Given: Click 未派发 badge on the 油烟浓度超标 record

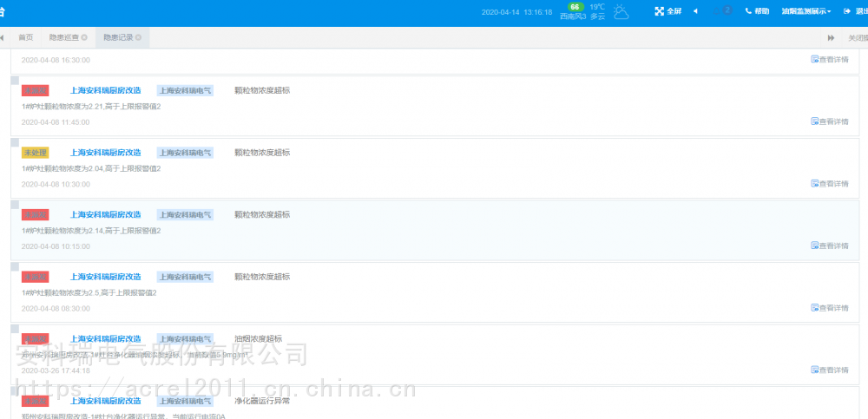Looking at the screenshot, I should click(x=36, y=338).
